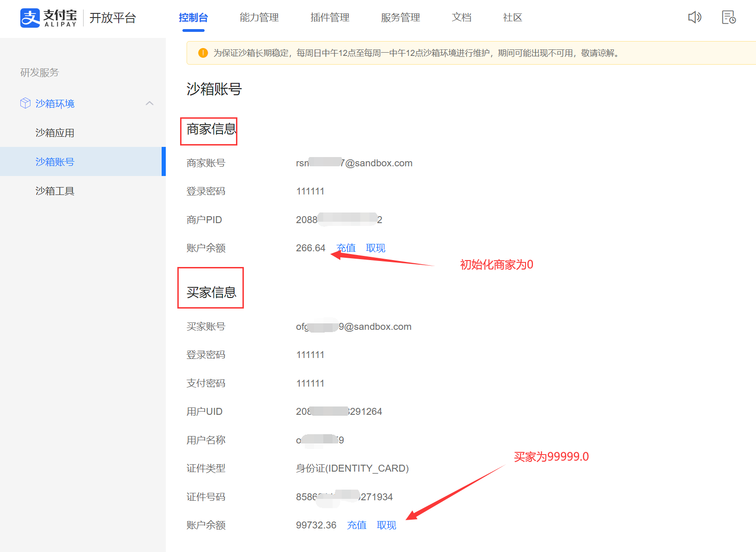Click the 研发服务 sidebar heading
756x552 pixels.
pyautogui.click(x=40, y=73)
